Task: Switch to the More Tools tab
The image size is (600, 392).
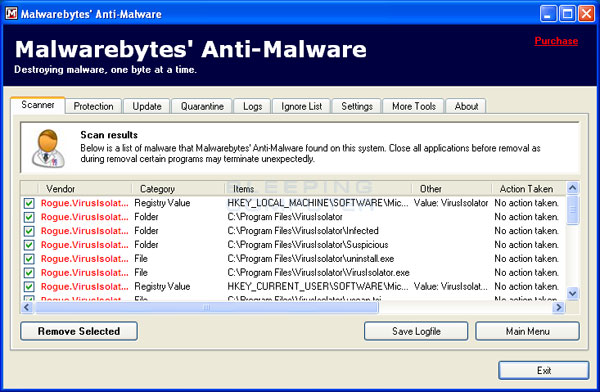Action: pyautogui.click(x=414, y=106)
